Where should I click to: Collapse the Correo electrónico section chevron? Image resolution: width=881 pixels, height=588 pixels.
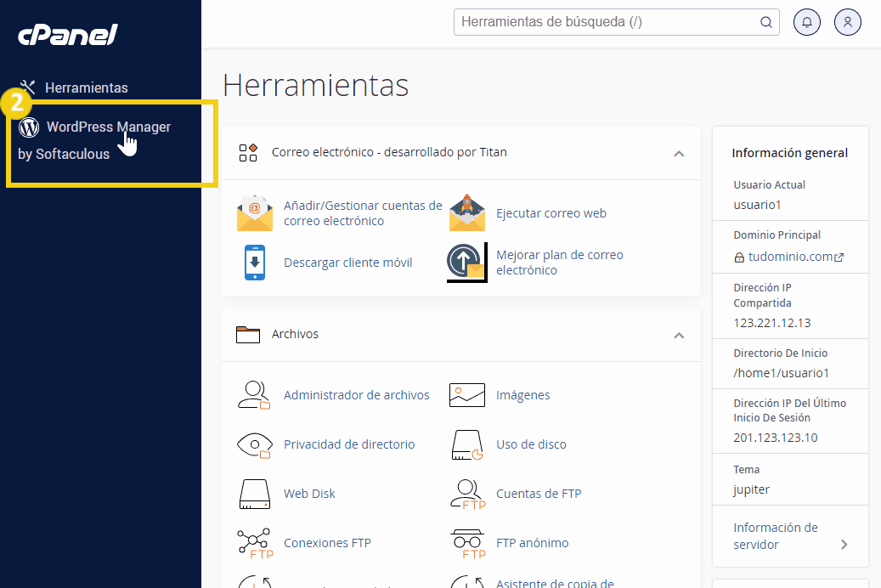(x=679, y=154)
